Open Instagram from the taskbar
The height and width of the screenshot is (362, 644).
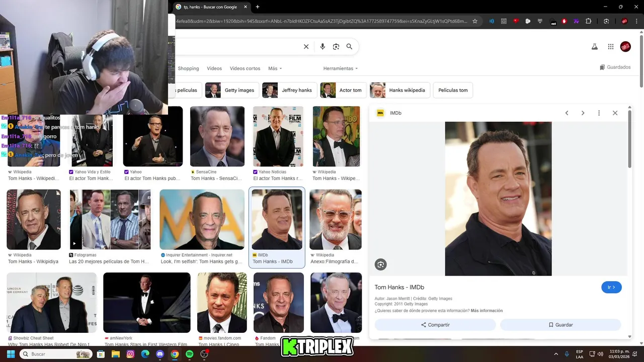click(x=130, y=354)
